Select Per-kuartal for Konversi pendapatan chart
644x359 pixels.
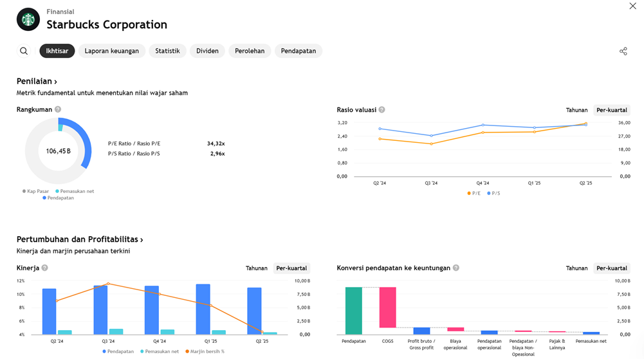(612, 268)
